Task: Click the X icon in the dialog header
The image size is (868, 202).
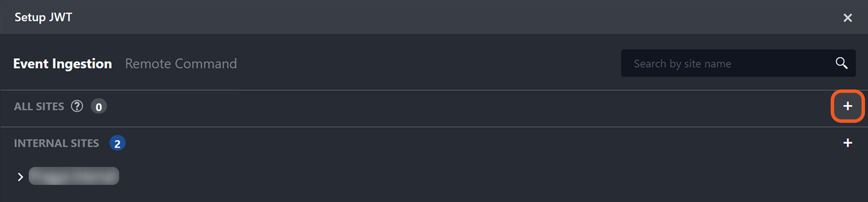Action: click(x=847, y=18)
